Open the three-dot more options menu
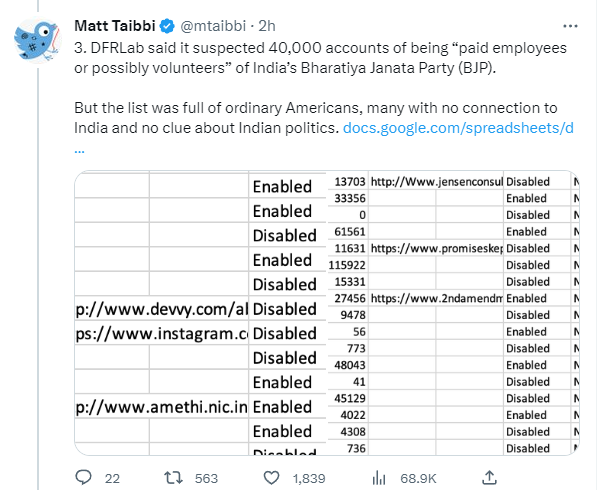The image size is (599, 490). pyautogui.click(x=570, y=26)
